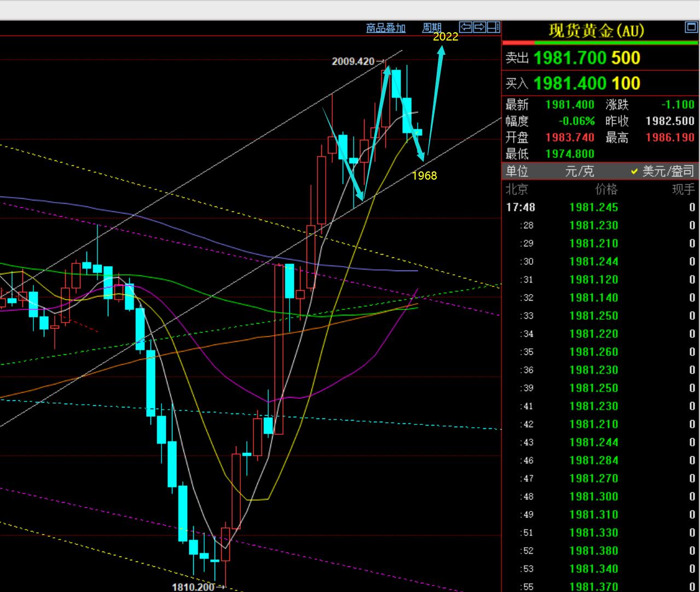Click the 1810.200 low price arrow marker
This screenshot has height=592, width=700.
221,587
